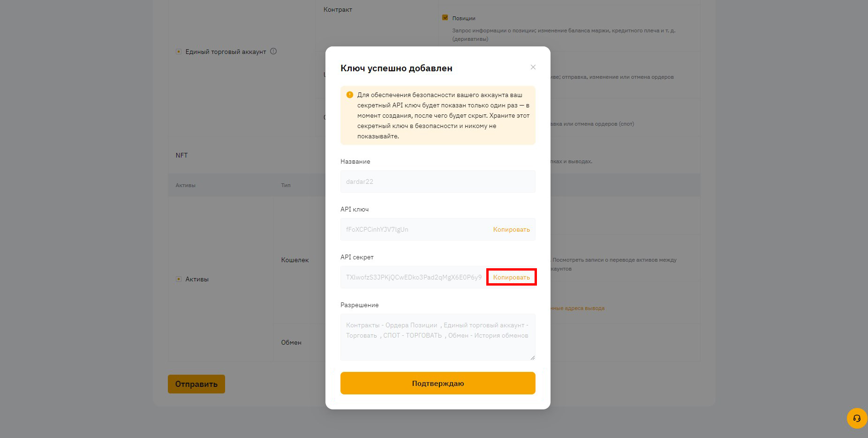
Task: Click the text area resize handle
Action: 532,357
